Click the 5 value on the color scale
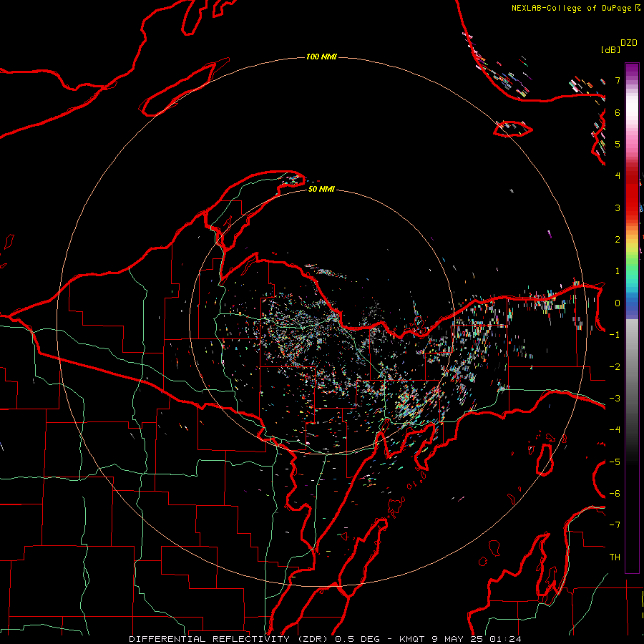 pos(618,144)
